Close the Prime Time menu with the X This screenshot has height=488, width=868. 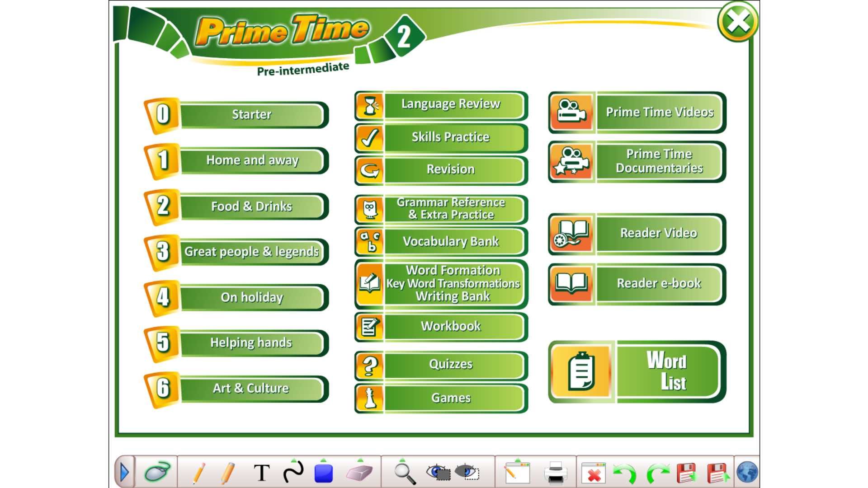737,21
